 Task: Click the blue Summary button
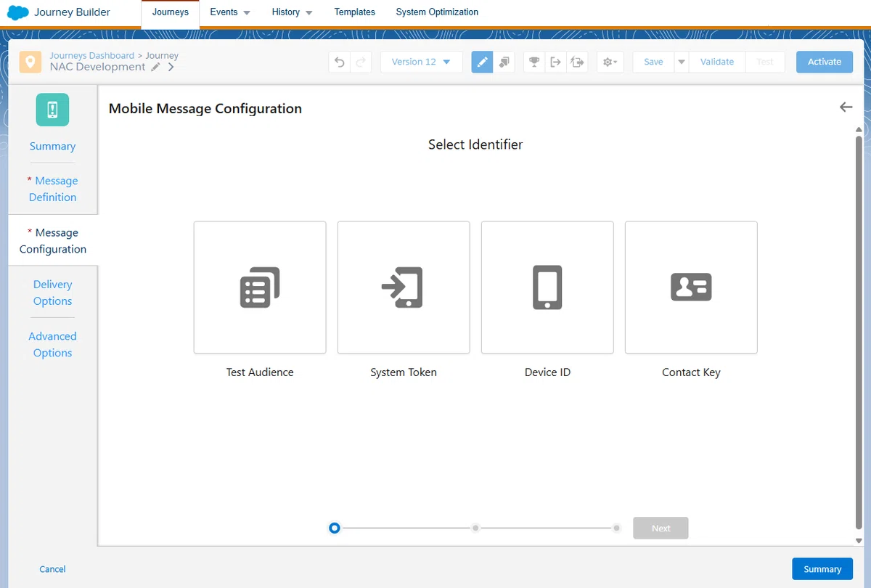[822, 569]
